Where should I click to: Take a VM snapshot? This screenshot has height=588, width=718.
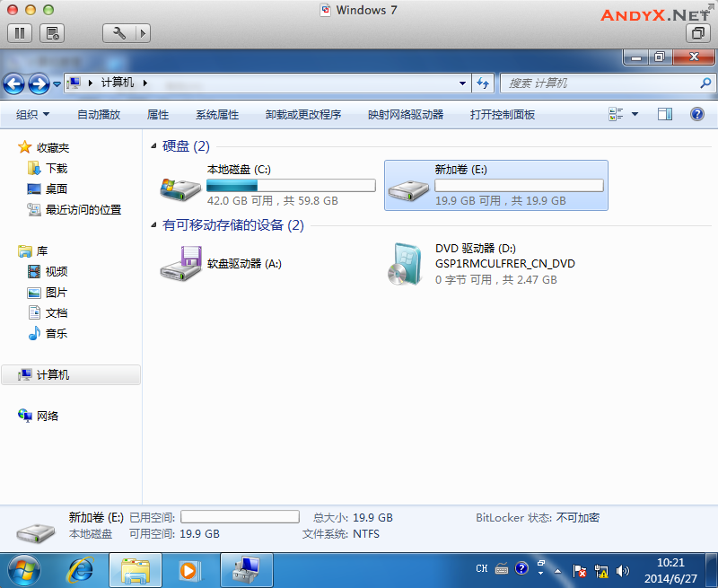[52, 33]
